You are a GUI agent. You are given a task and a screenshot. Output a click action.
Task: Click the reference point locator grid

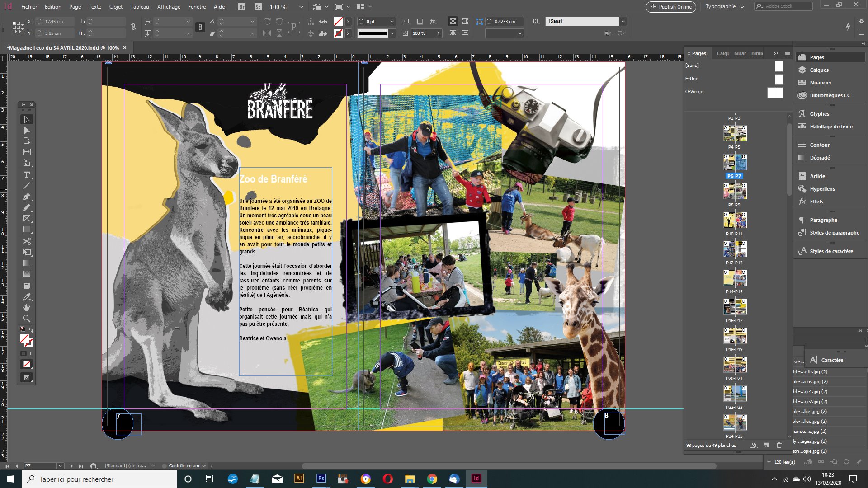[x=18, y=27]
